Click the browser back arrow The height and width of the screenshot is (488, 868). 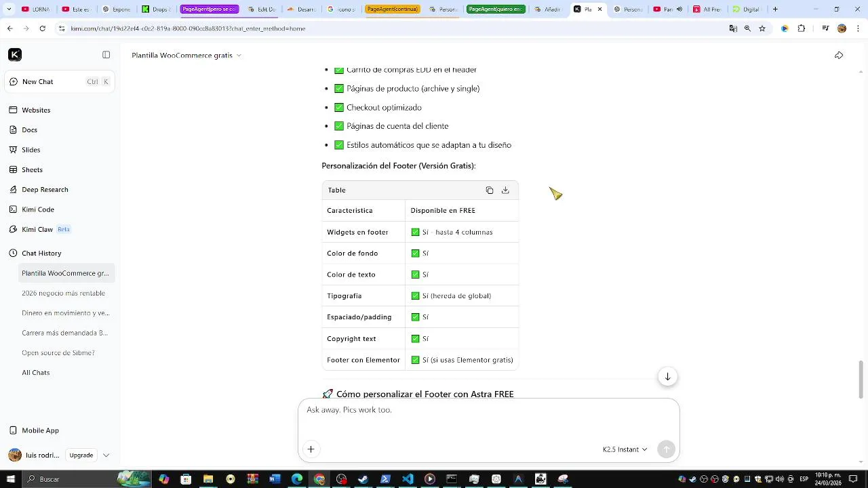click(9, 28)
